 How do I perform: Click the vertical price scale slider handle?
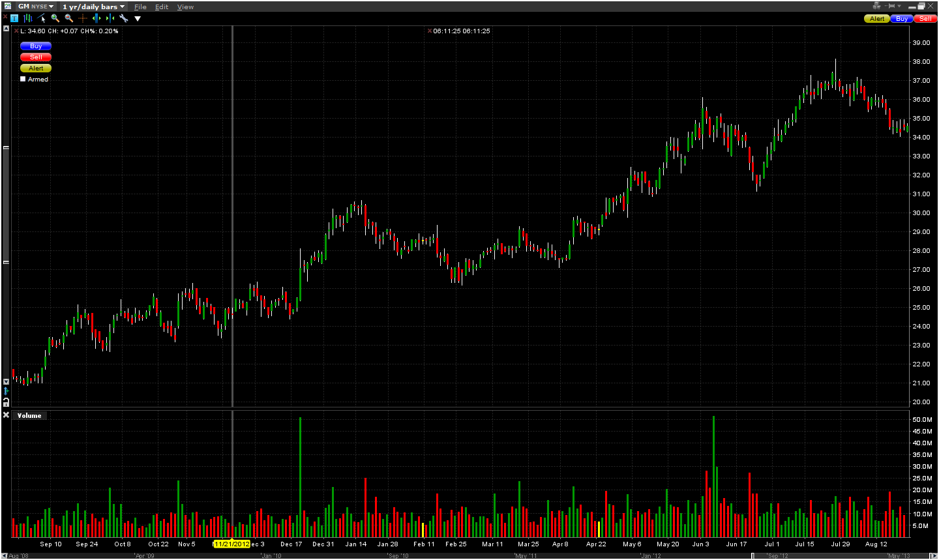6,205
